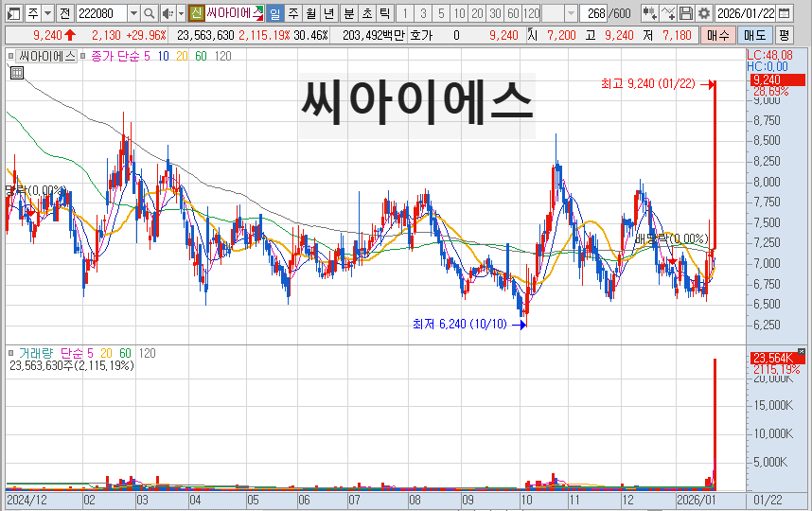812x511 pixels.
Task: Click the 씨아이에스 legend label on the chart
Action: pos(46,56)
